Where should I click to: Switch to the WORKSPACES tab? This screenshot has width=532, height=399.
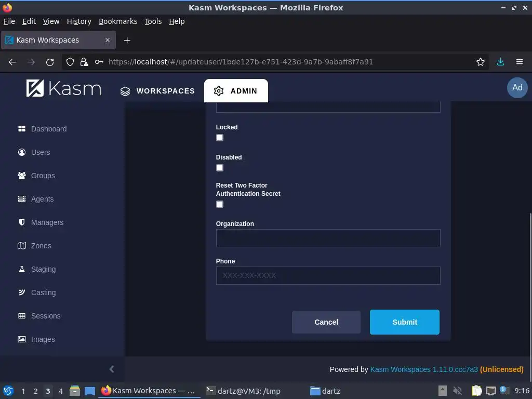(x=158, y=91)
